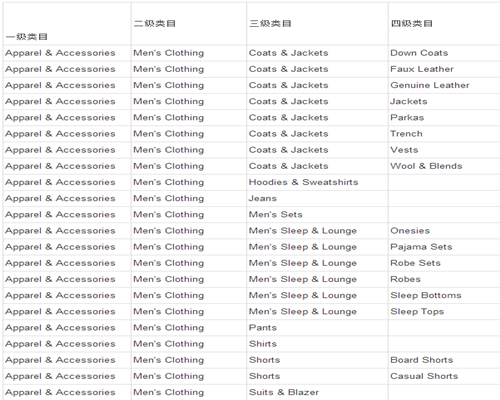500x400 pixels.
Task: Click the Wool & Blends cell
Action: pos(444,166)
